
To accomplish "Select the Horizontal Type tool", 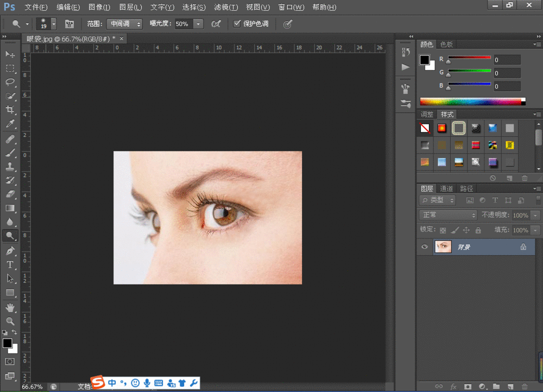I will (x=10, y=264).
